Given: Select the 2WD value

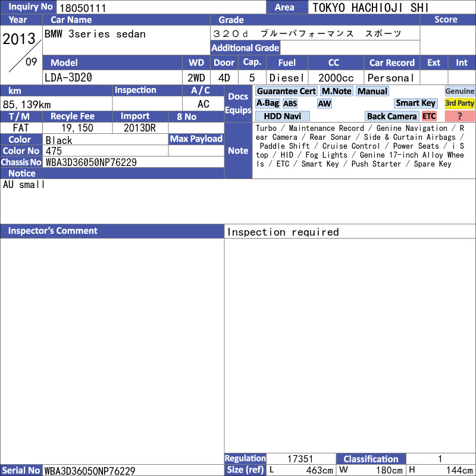Looking at the screenshot, I should coord(196,78).
